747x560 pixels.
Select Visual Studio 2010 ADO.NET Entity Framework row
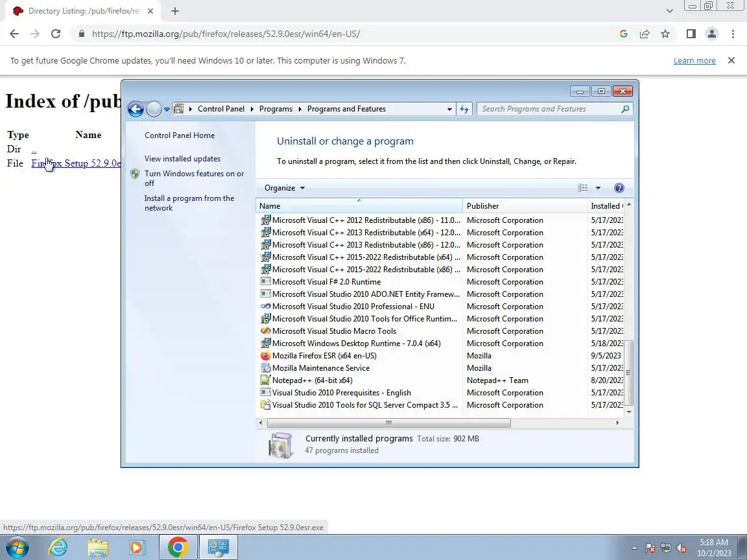366,294
